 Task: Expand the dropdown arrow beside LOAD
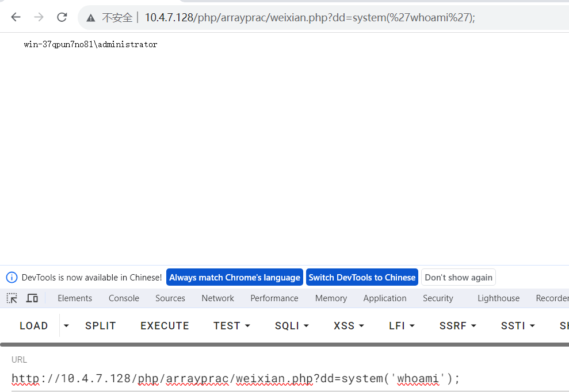66,326
